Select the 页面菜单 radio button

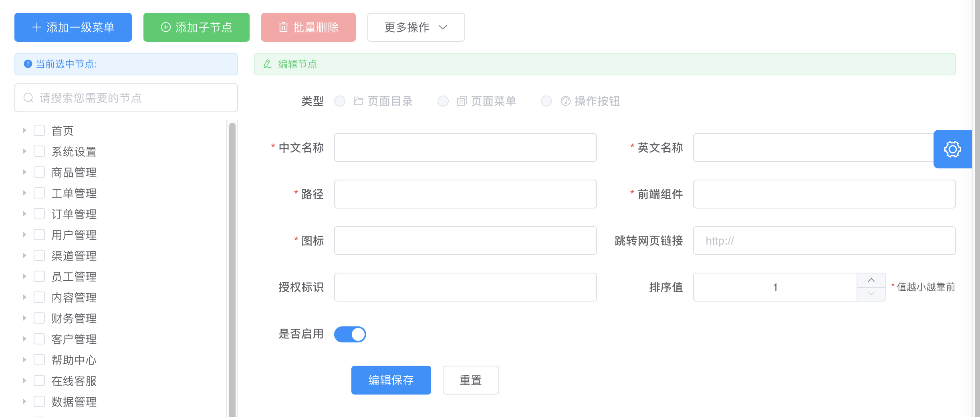coord(443,101)
